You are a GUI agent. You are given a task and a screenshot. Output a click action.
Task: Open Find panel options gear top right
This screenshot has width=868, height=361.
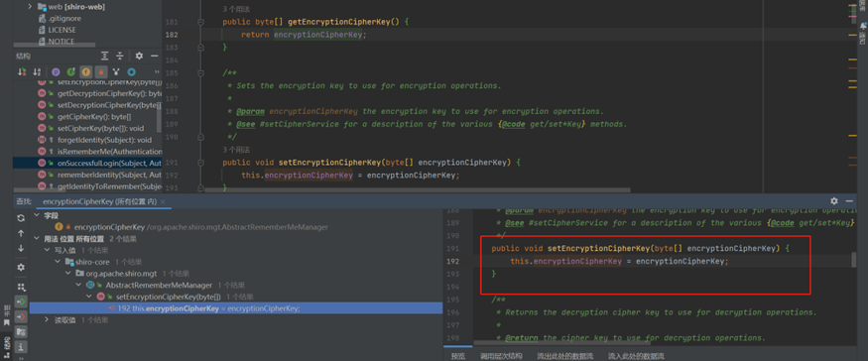833,201
